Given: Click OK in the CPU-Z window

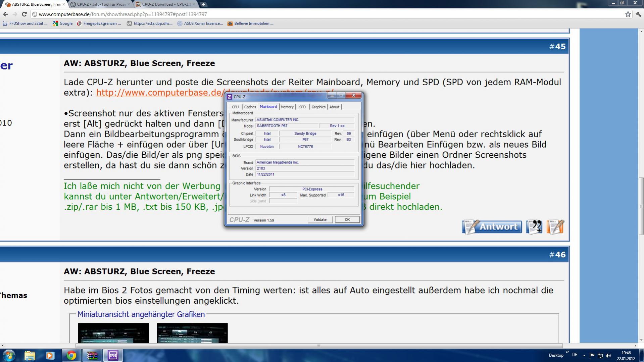Looking at the screenshot, I should 347,219.
